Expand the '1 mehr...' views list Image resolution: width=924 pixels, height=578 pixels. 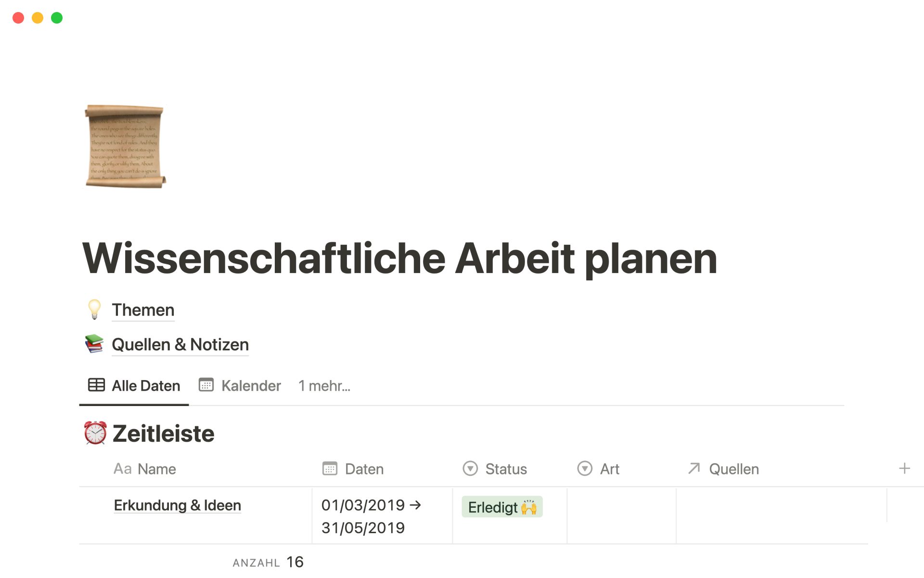(x=324, y=386)
